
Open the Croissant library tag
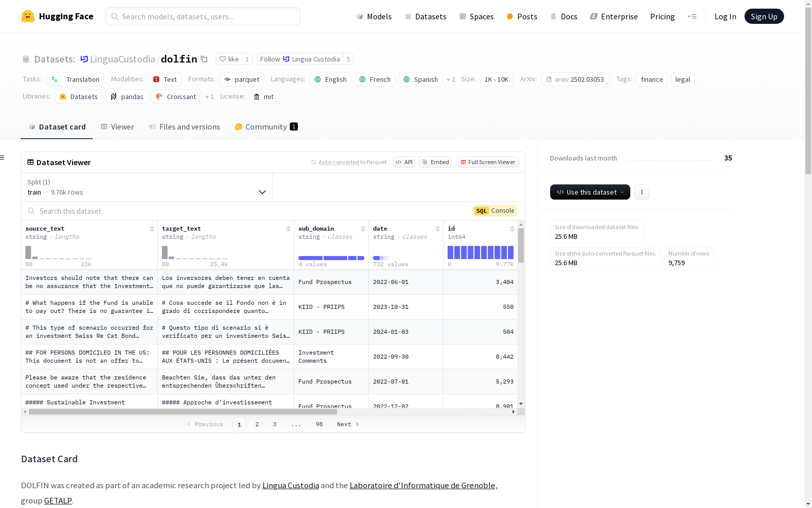tap(176, 97)
